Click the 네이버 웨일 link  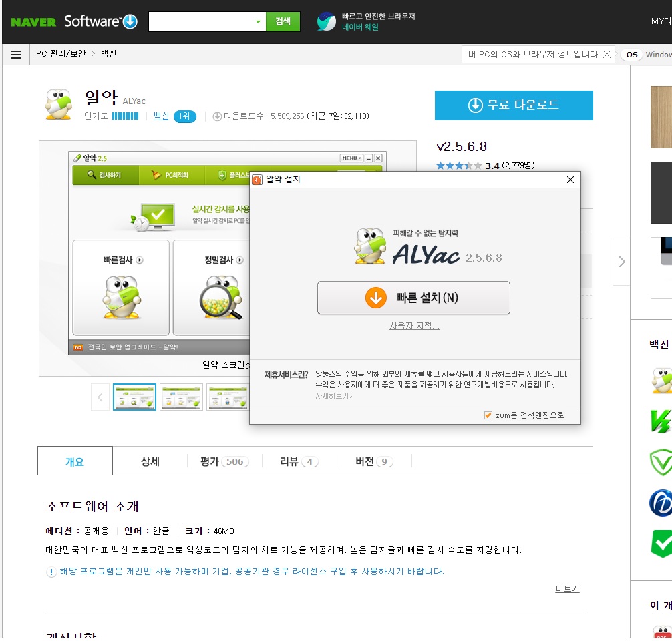point(360,27)
